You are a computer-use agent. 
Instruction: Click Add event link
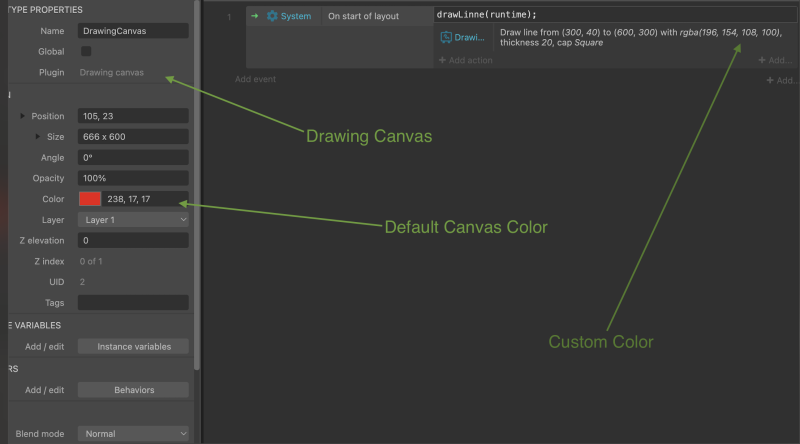click(255, 79)
